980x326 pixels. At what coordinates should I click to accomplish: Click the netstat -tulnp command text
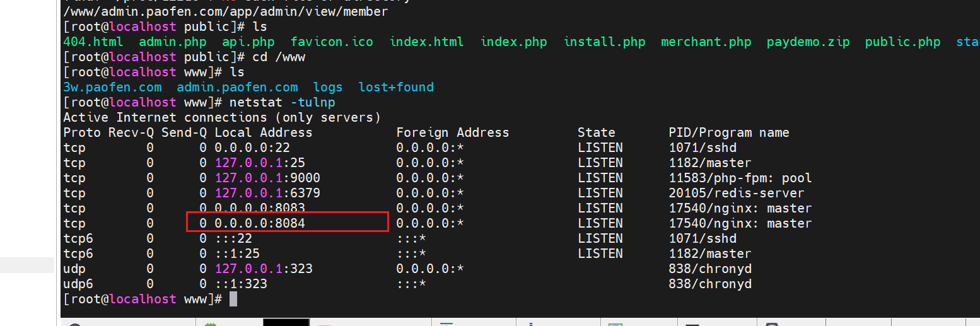[x=282, y=103]
